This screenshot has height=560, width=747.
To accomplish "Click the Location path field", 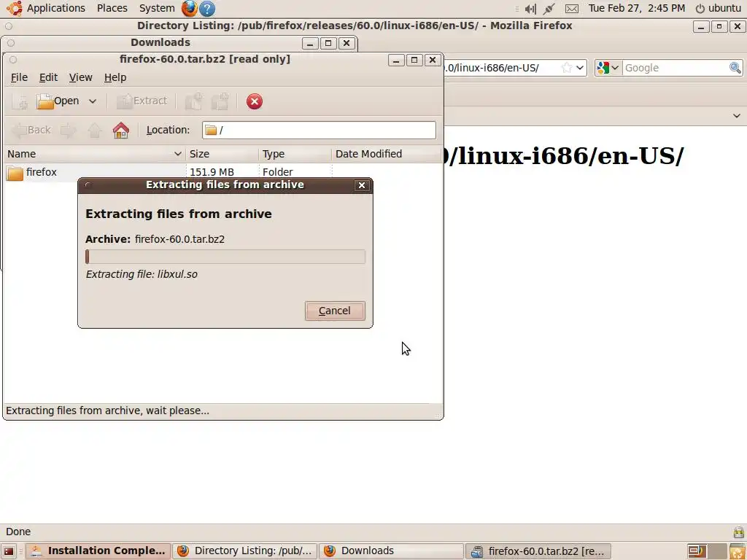I will (x=319, y=130).
